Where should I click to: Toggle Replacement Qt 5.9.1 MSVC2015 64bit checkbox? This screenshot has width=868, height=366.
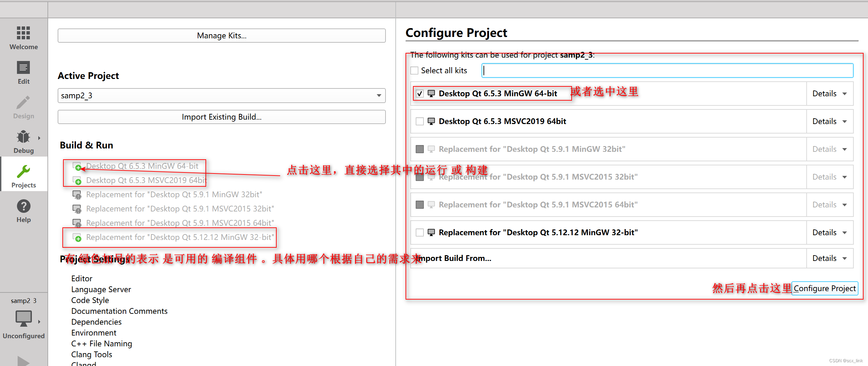click(x=420, y=205)
